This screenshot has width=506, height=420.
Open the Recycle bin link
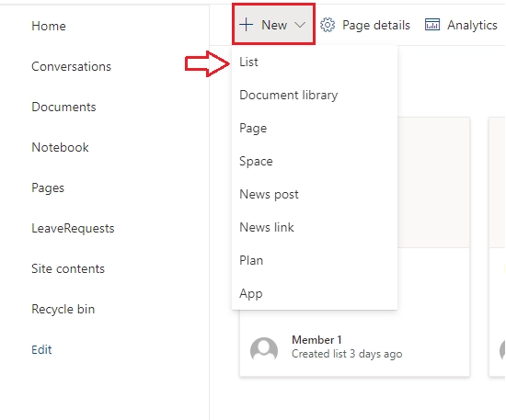coord(63,310)
